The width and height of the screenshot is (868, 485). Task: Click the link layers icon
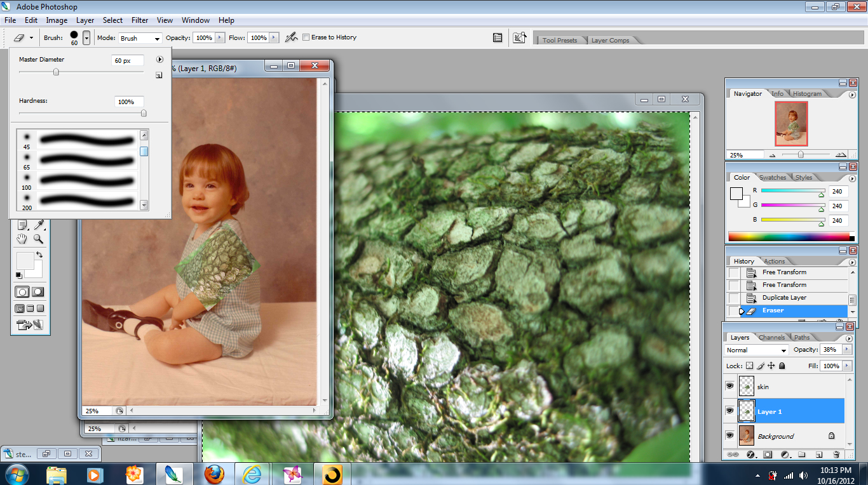click(x=733, y=455)
